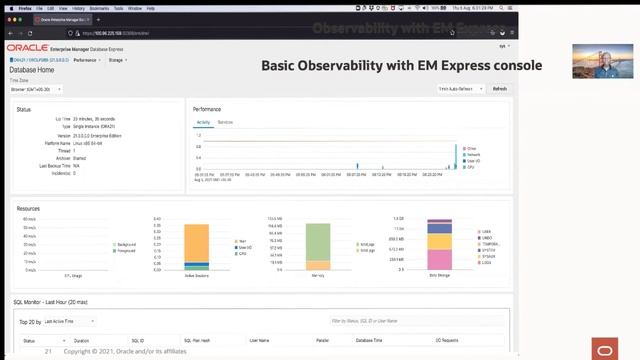
Task: Click the Oracle logo in page header
Action: (x=27, y=48)
